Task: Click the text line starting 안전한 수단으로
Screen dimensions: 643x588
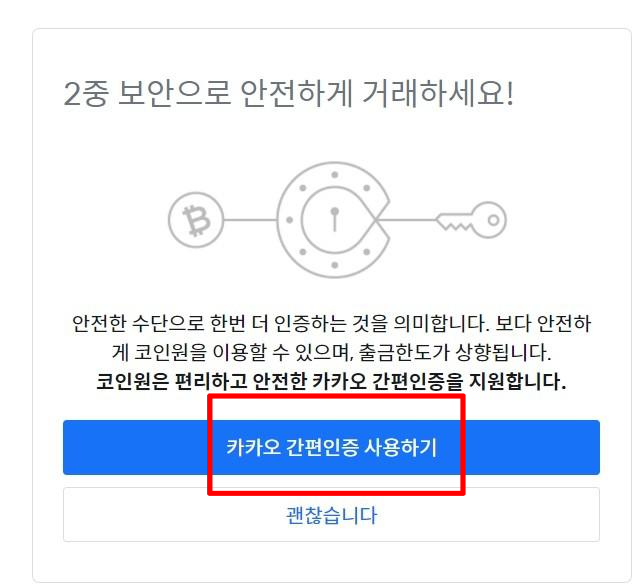Action: [x=331, y=324]
